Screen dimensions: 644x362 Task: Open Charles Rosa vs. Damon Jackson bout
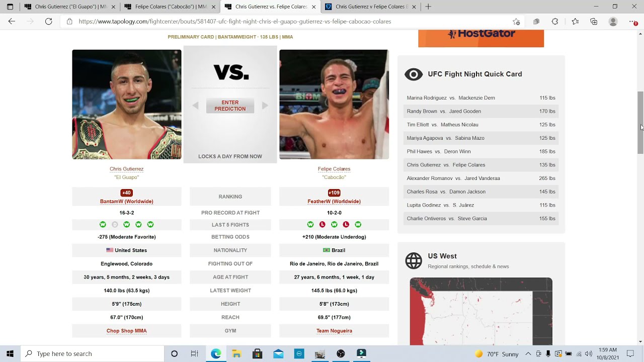click(x=481, y=192)
